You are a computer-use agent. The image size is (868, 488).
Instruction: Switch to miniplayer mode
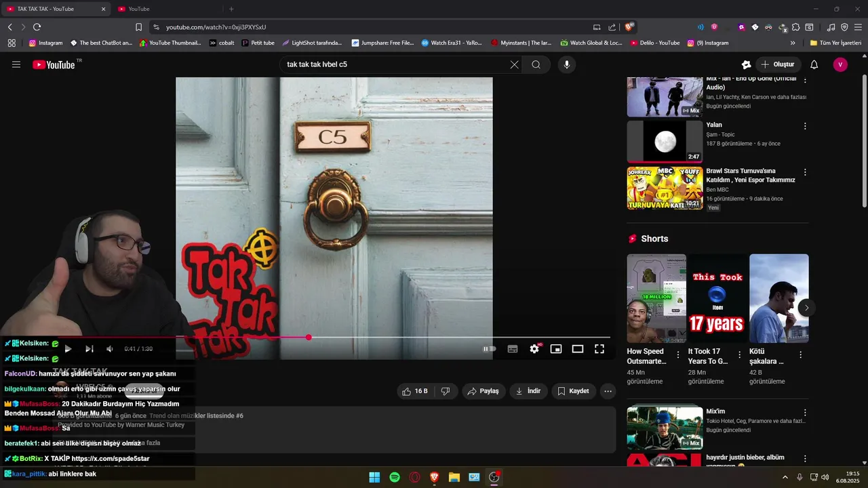tap(556, 349)
